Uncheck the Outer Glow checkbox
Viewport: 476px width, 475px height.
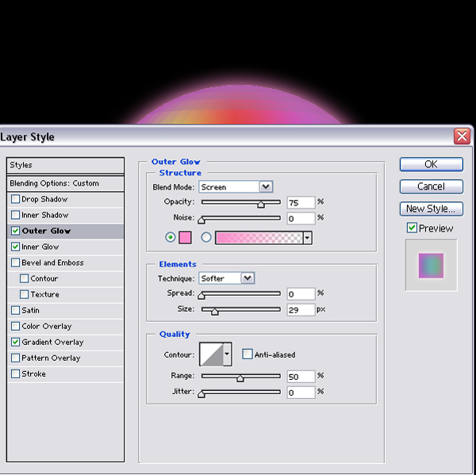(x=15, y=231)
